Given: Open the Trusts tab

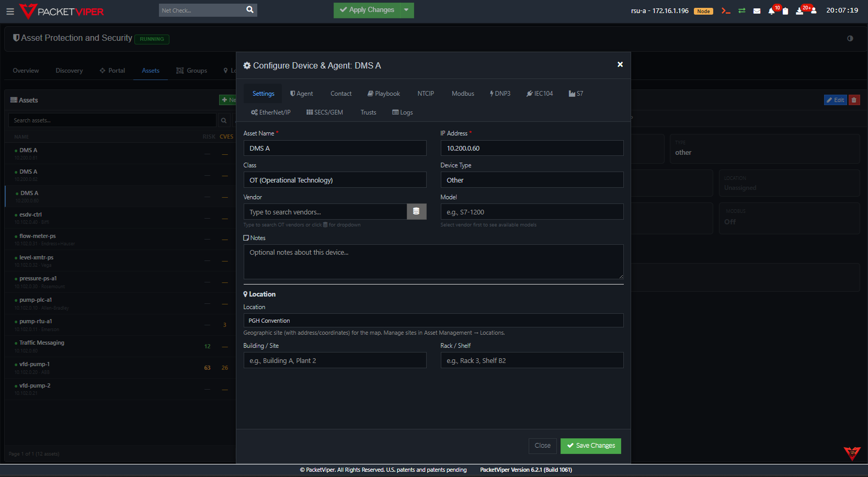Looking at the screenshot, I should 368,112.
